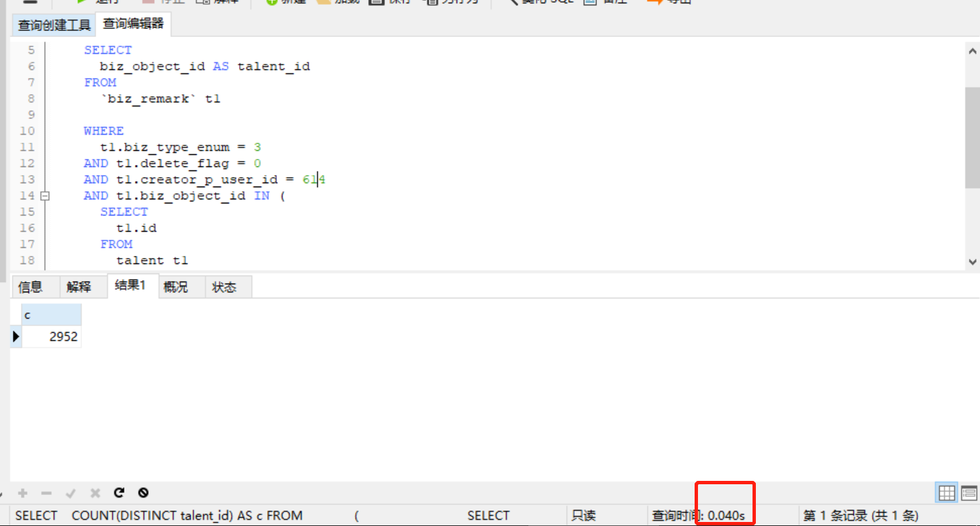This screenshot has height=526, width=980.
Task: Delete record using the minus icon
Action: point(46,493)
